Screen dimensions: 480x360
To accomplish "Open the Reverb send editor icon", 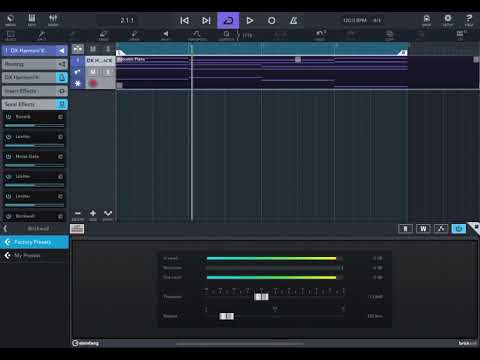I will (60, 117).
